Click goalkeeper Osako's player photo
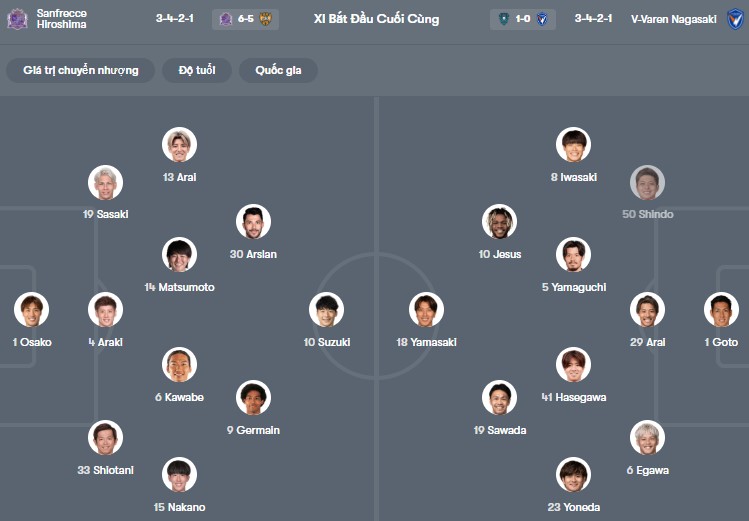The image size is (749, 521). [31, 310]
